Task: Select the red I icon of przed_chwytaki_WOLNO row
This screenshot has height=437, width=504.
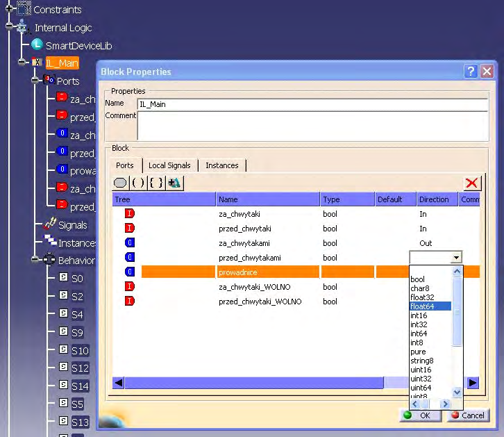Action: click(130, 302)
